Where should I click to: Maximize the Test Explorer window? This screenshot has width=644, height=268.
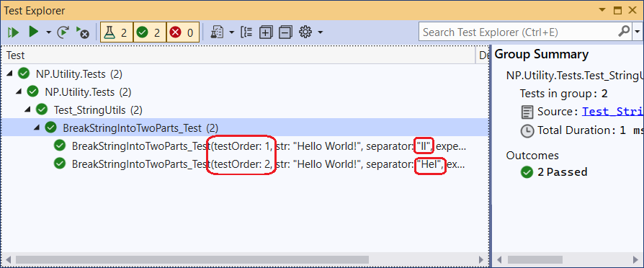point(618,10)
